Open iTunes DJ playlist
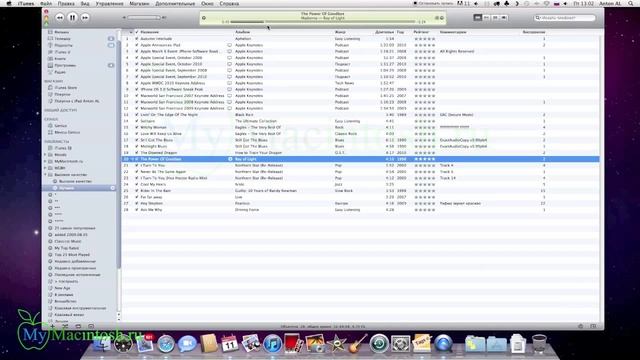The image size is (640, 360). pos(63,148)
